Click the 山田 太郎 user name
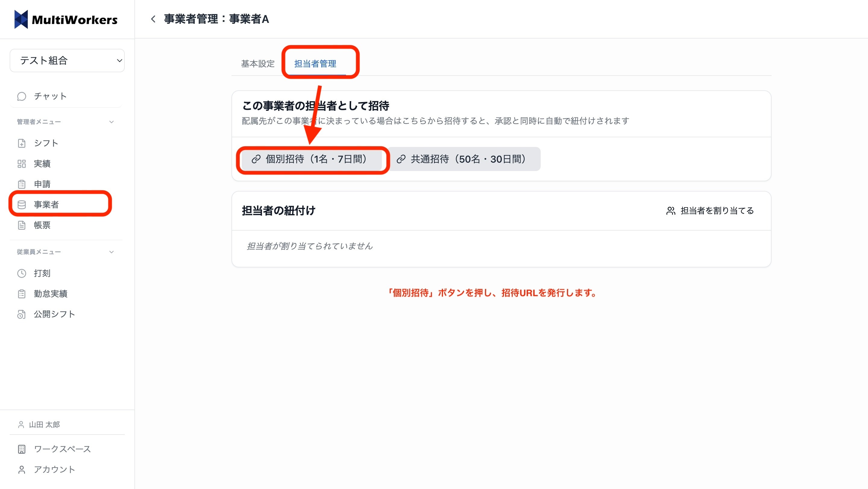Viewport: 868px width, 489px height. [44, 424]
